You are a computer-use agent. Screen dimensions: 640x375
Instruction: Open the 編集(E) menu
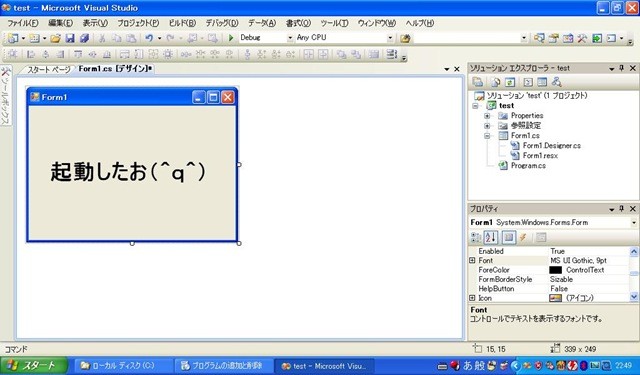60,23
